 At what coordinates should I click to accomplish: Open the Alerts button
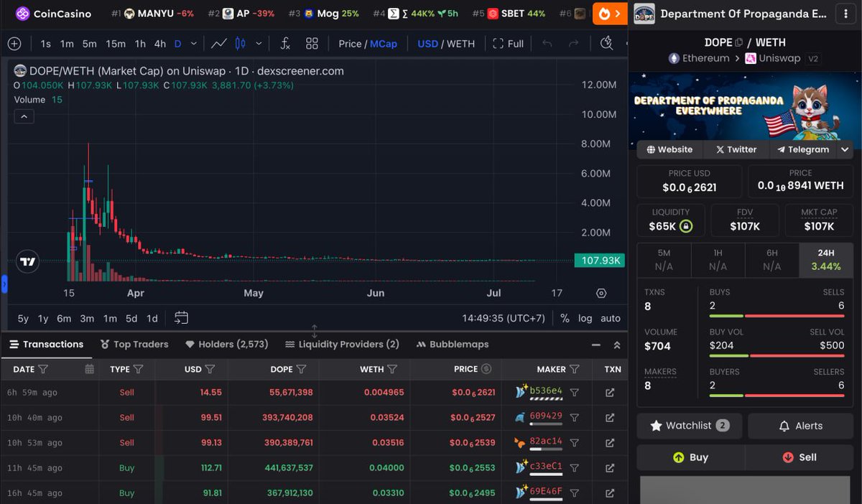pos(800,426)
